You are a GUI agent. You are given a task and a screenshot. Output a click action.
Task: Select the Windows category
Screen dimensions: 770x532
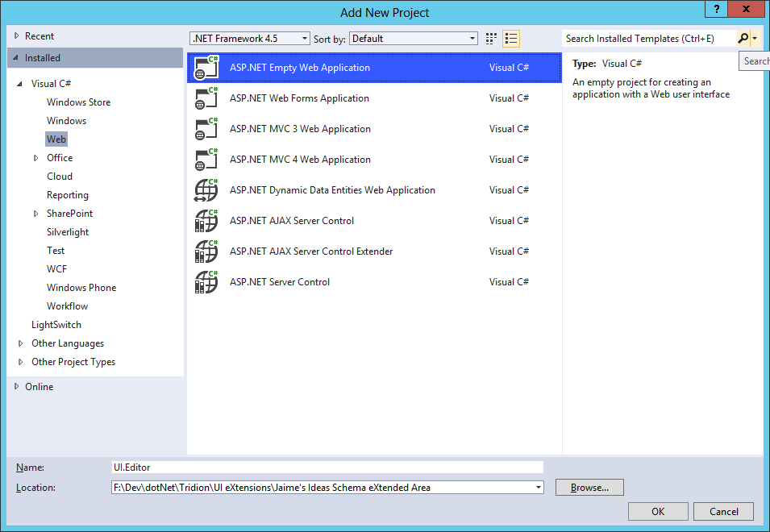[66, 121]
